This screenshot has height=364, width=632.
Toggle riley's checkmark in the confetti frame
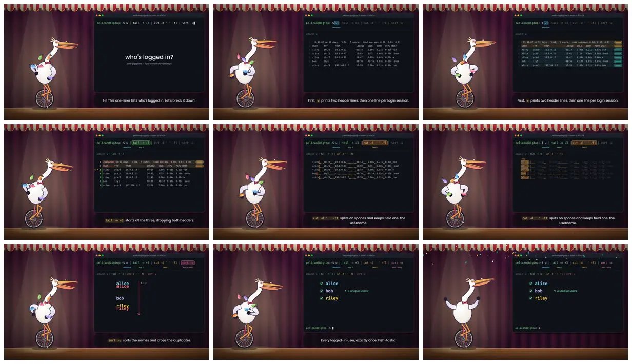[x=531, y=298]
